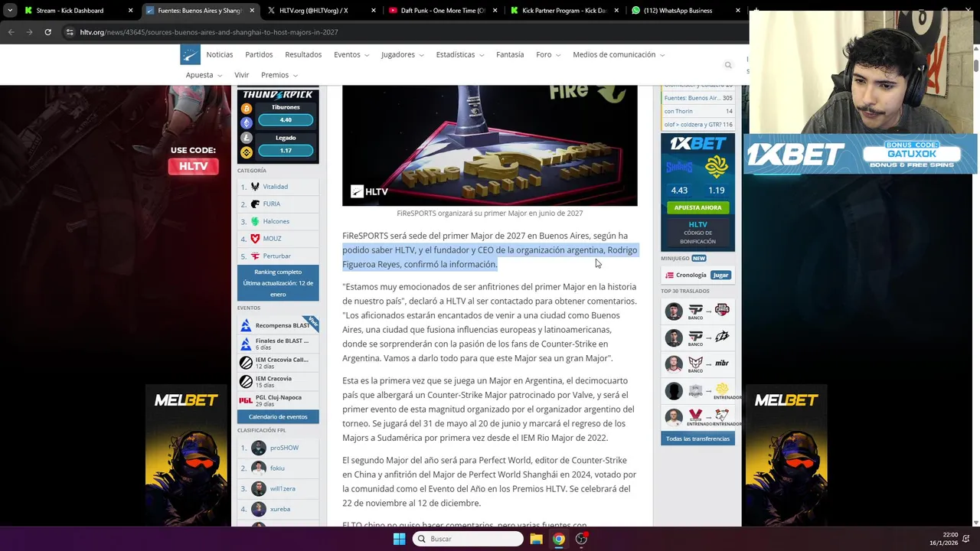
Task: Click the browser back arrow
Action: coord(11,32)
